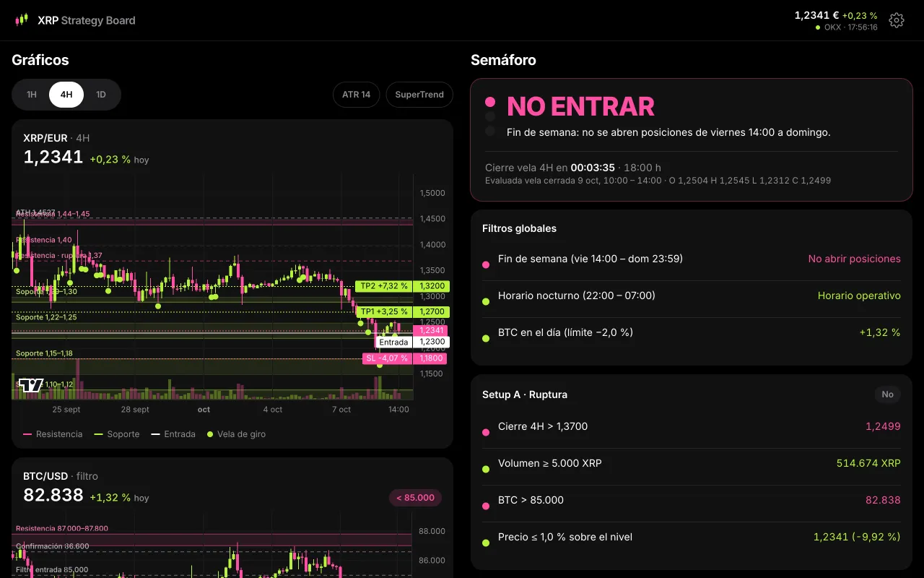Toggle the ATR 14 indicator
This screenshot has height=578, width=924.
[356, 95]
